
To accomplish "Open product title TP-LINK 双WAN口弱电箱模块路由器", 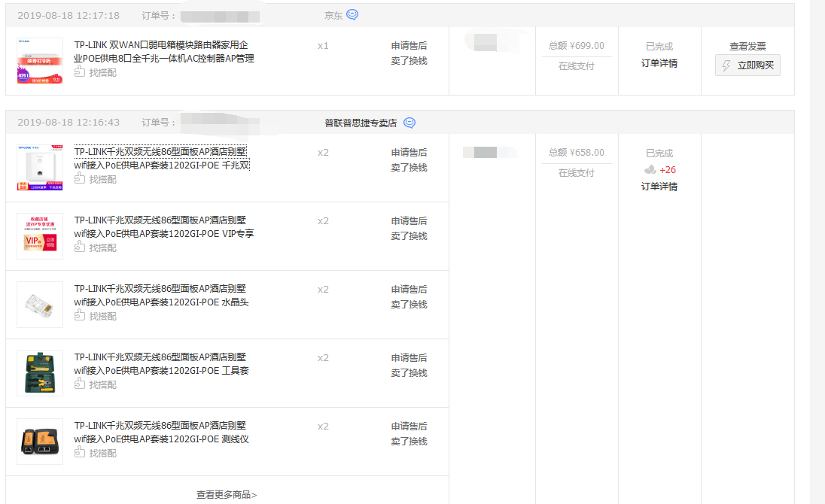I will pos(163,51).
